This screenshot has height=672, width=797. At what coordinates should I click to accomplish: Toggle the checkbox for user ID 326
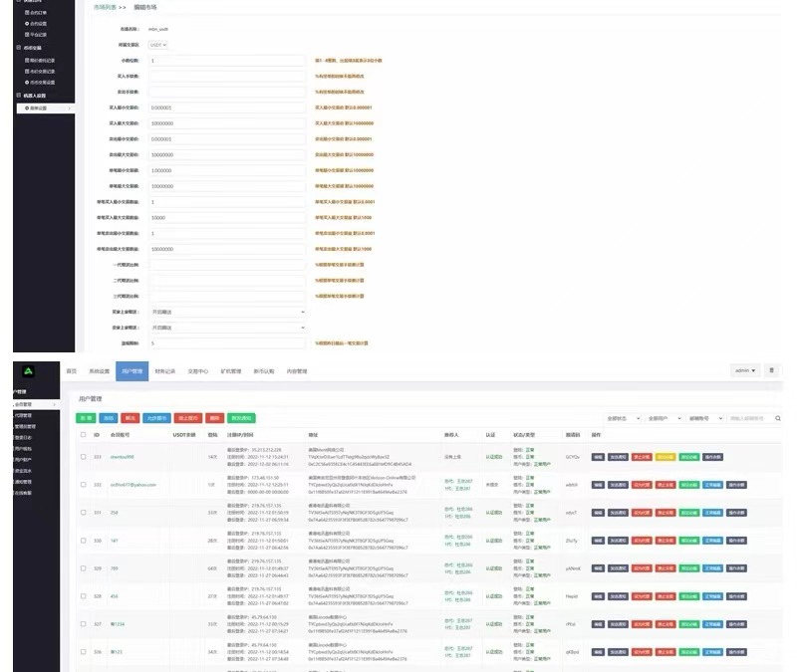(84, 652)
